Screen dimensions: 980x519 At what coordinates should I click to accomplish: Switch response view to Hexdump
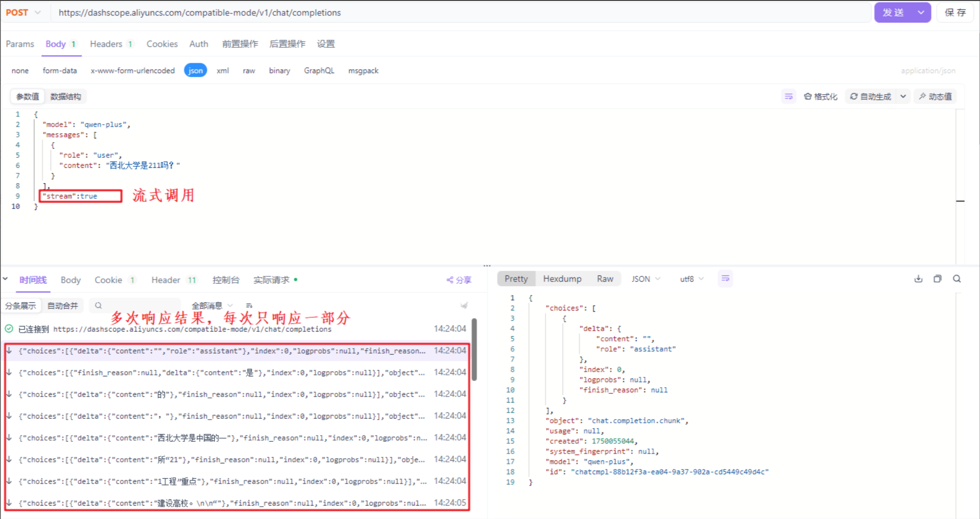(562, 279)
